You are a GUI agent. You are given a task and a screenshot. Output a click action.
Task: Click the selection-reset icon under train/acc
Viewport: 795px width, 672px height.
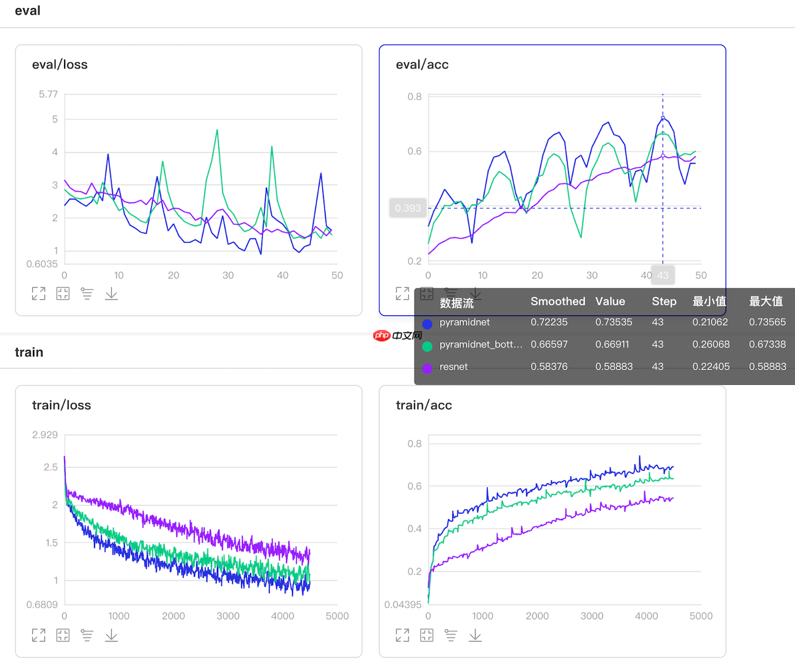[427, 635]
